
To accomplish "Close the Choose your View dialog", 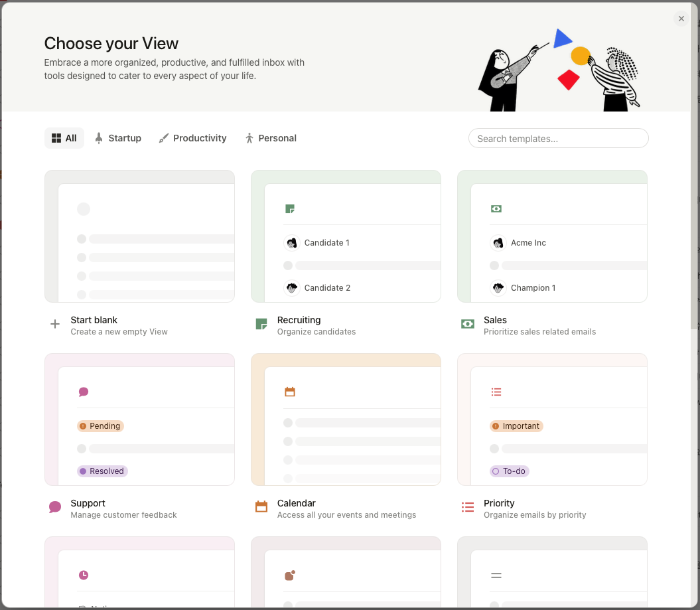I will (681, 19).
